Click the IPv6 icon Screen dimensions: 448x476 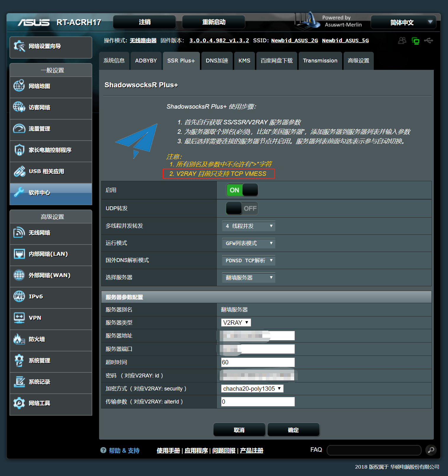[x=19, y=296]
